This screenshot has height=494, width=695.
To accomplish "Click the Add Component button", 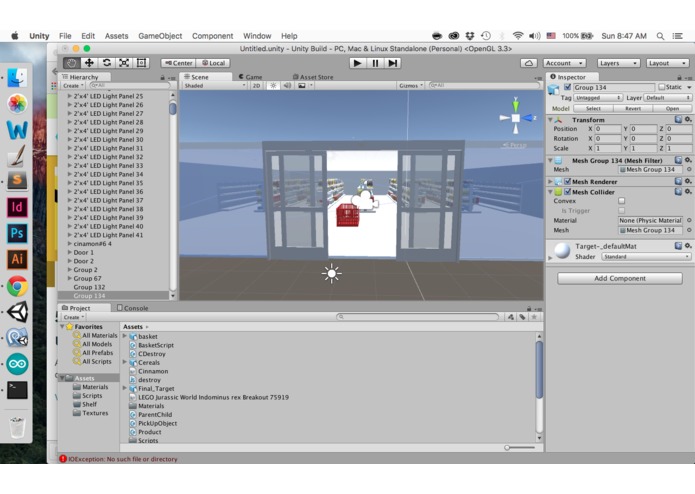I will (620, 278).
